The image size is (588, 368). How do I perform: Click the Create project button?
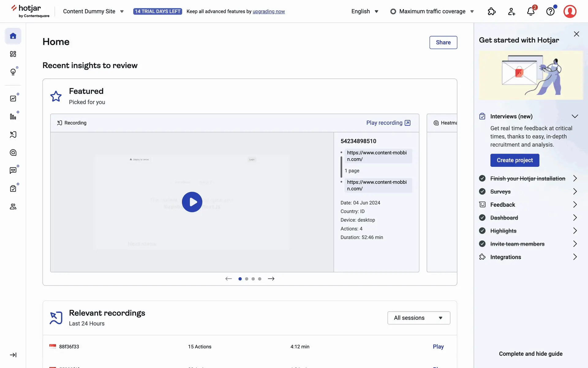click(x=514, y=160)
